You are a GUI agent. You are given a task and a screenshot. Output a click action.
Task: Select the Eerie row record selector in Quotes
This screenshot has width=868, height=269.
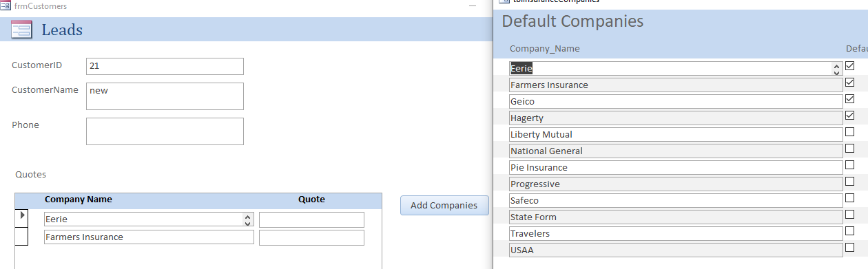21,219
